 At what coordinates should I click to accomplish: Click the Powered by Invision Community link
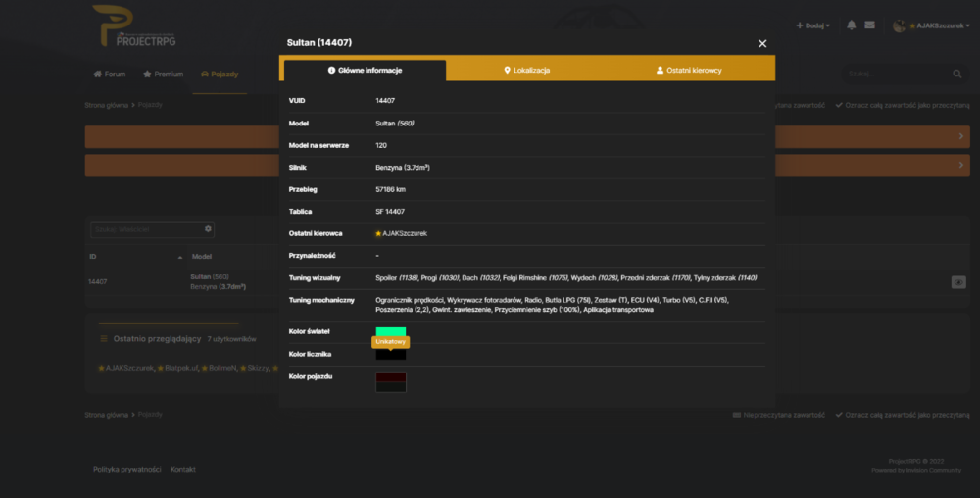point(916,470)
